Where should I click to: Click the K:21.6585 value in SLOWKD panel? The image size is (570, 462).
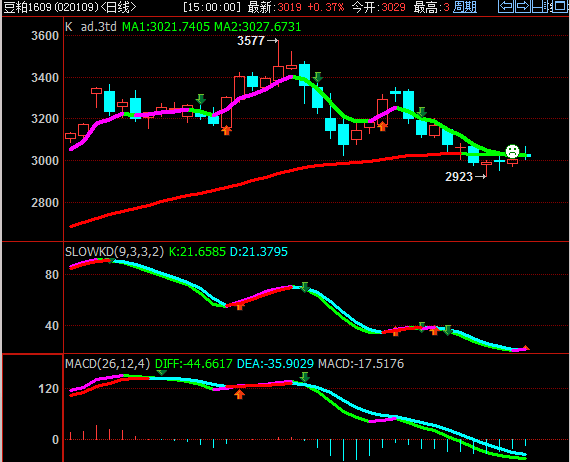point(197,252)
